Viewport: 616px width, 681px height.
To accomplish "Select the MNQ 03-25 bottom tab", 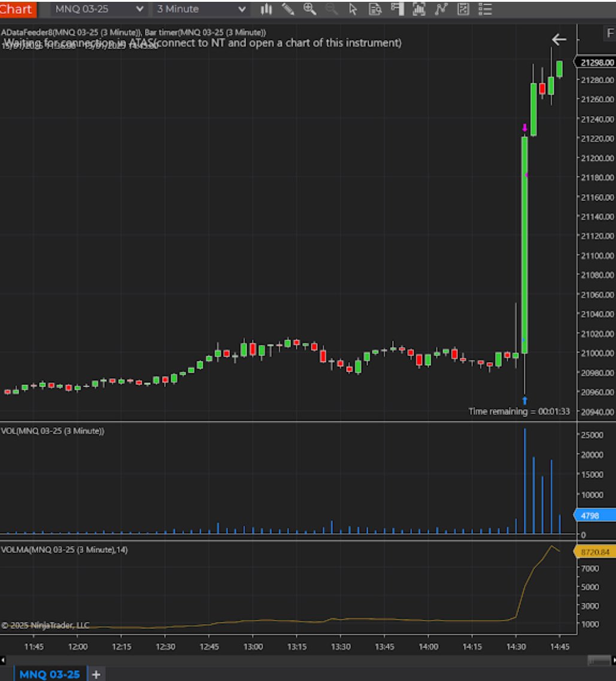I will [50, 674].
